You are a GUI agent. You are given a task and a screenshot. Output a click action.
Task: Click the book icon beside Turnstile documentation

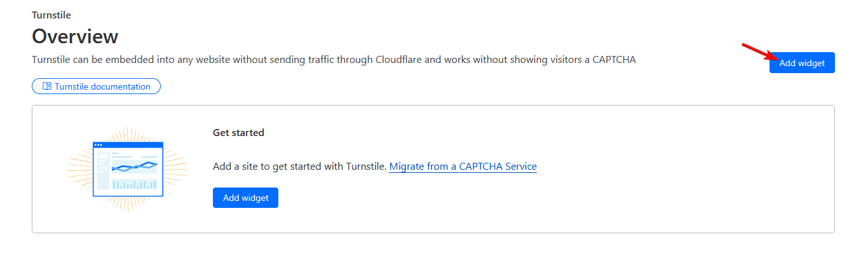point(46,86)
